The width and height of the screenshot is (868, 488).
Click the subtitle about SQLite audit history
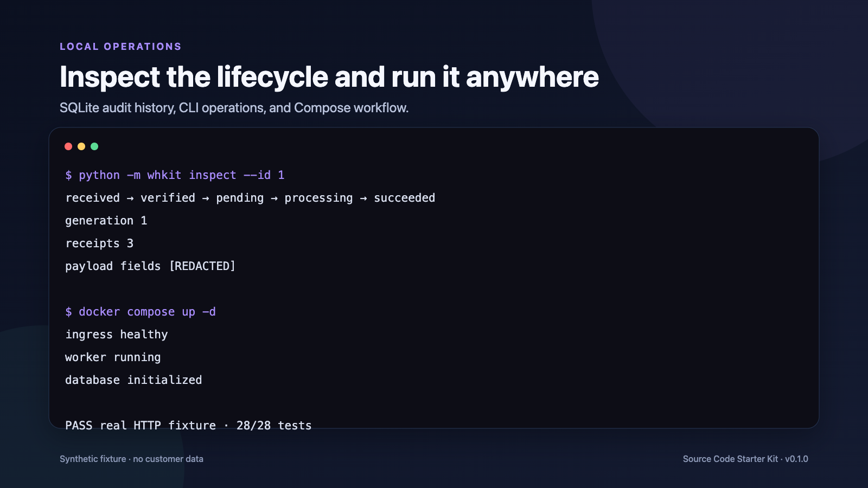(234, 108)
